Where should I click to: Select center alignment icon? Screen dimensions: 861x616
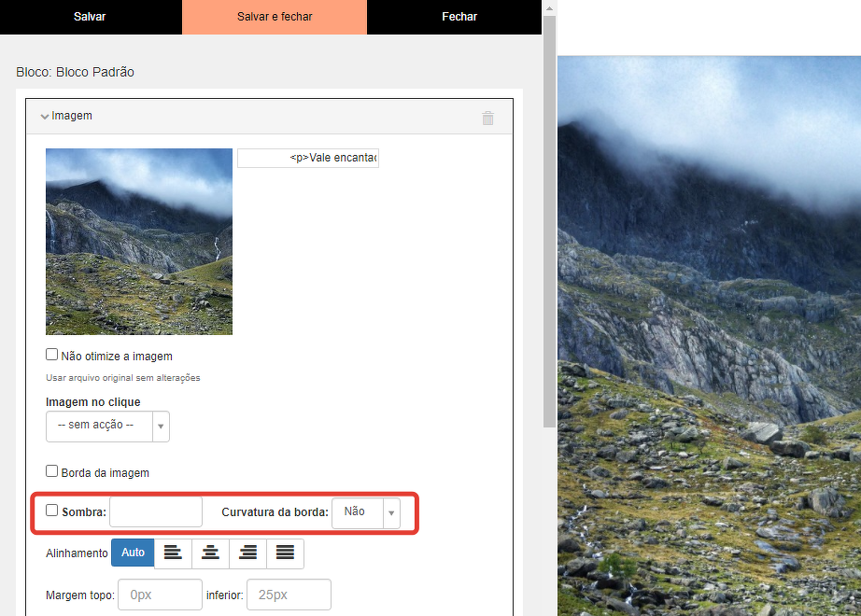pyautogui.click(x=211, y=553)
